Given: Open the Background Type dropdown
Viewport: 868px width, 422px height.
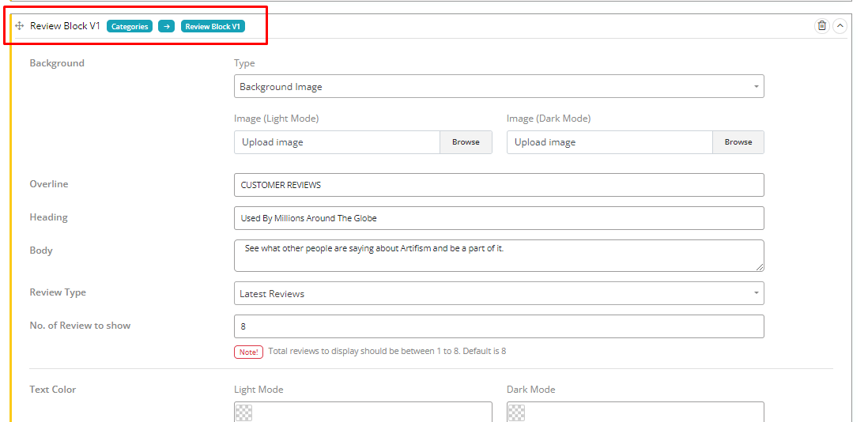Looking at the screenshot, I should [x=499, y=87].
